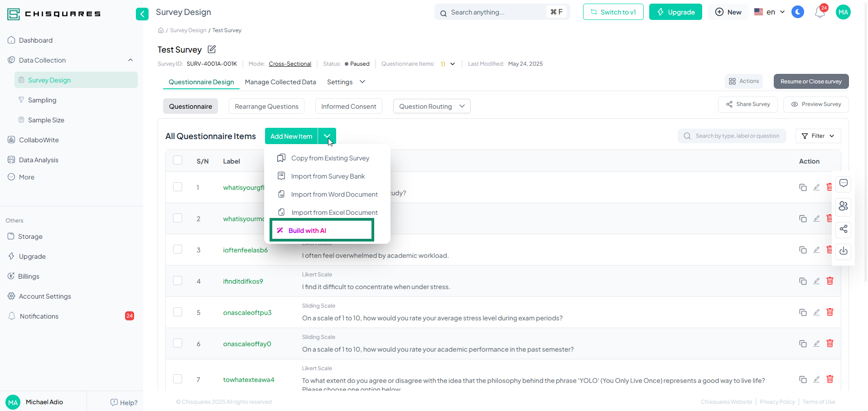Click the collaborators icon in right side panel
The height and width of the screenshot is (411, 868).
point(843,206)
